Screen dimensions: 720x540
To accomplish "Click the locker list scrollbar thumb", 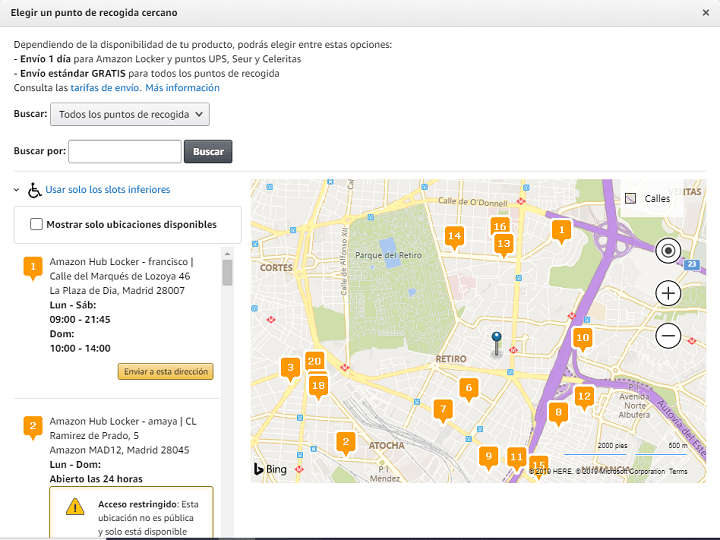I will (x=227, y=273).
